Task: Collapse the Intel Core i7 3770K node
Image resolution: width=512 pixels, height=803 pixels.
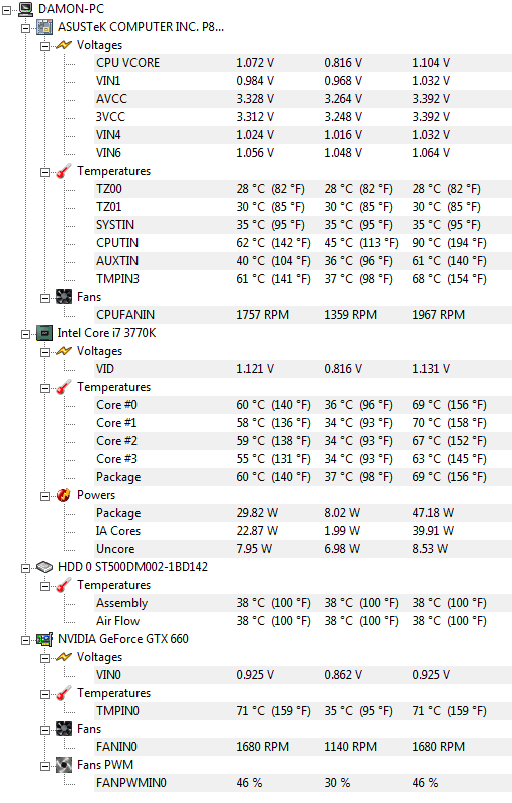Action: tap(25, 334)
